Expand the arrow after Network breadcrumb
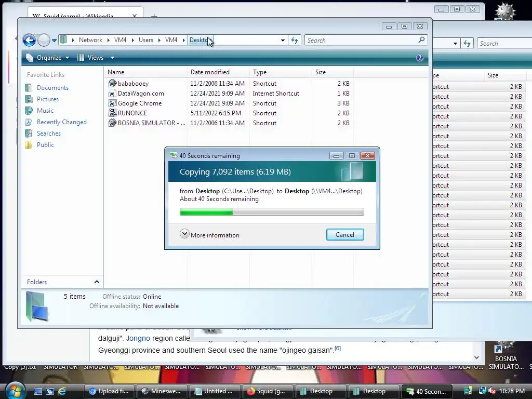 [108, 40]
